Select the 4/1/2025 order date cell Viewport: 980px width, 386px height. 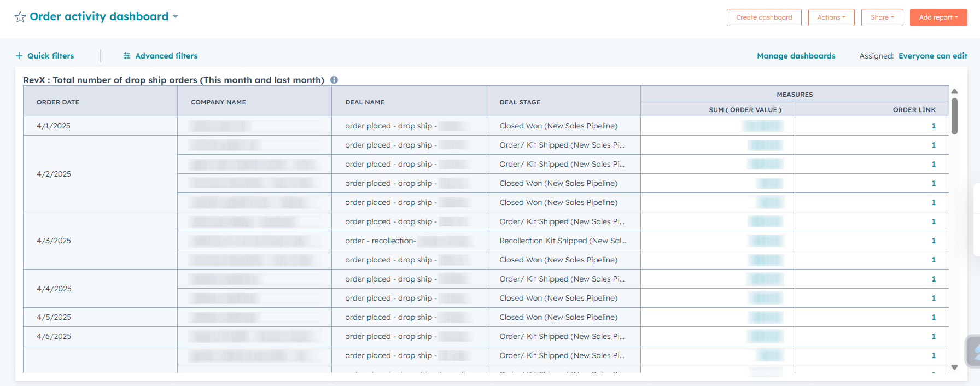[100, 126]
